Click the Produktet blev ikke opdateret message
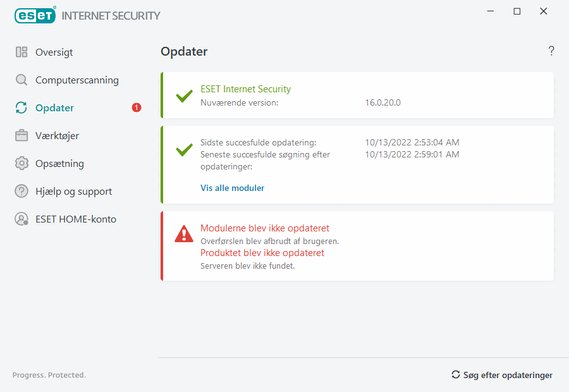This screenshot has width=569, height=392. coord(262,253)
